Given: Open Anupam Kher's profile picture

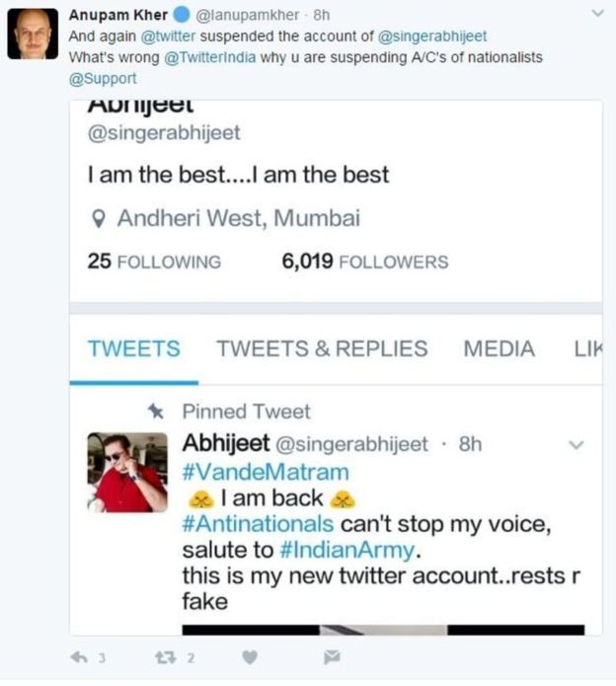Looking at the screenshot, I should (33, 34).
